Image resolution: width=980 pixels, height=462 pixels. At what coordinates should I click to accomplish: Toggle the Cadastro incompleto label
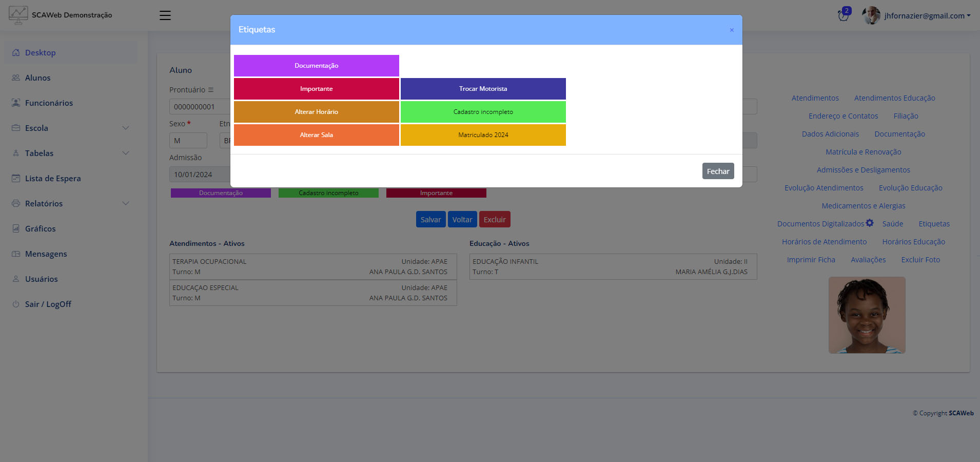click(483, 112)
